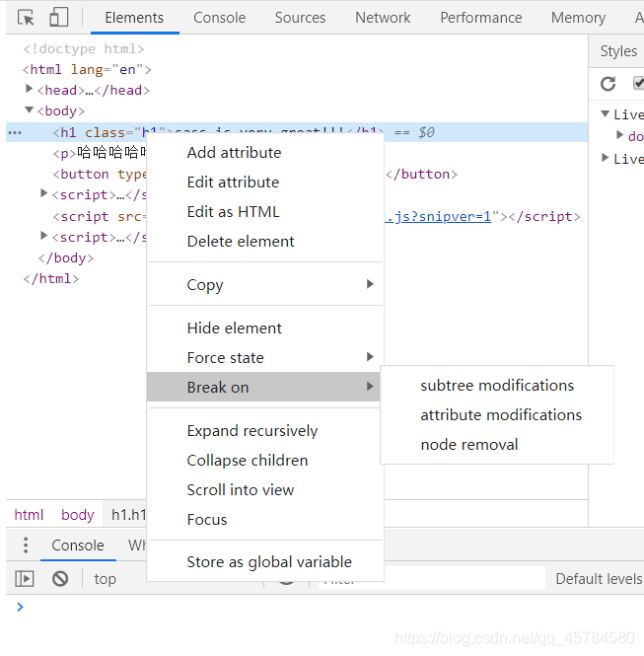Select the Styles tab
The height and width of the screenshot is (656, 644).
[x=618, y=51]
